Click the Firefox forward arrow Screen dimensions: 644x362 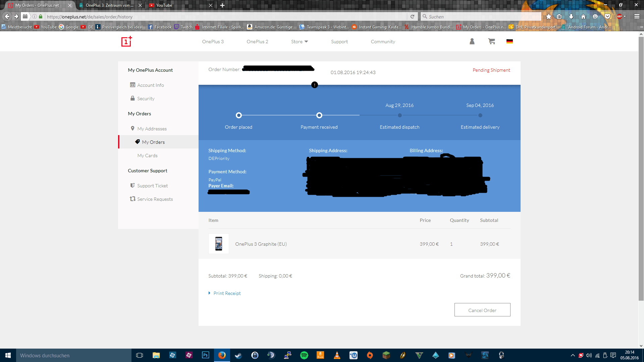pos(16,16)
